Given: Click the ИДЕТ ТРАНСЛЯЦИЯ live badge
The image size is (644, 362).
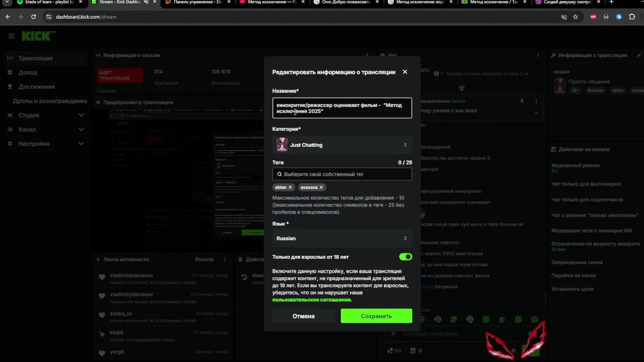Looking at the screenshot, I should point(120,75).
